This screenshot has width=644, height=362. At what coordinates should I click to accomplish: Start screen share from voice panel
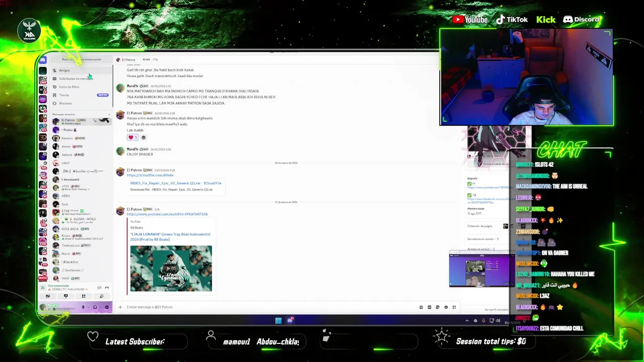[66, 296]
